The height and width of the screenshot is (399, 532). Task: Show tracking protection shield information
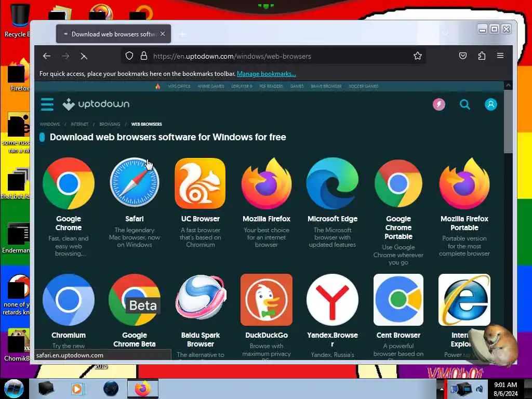pos(129,56)
